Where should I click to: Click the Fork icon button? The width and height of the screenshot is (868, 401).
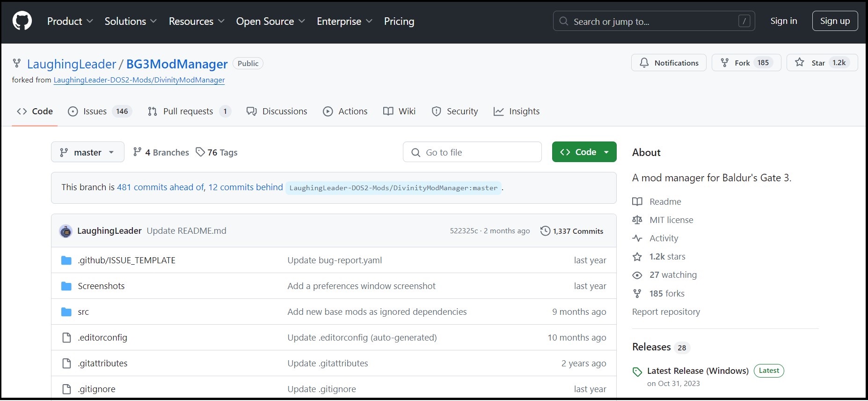tap(725, 63)
